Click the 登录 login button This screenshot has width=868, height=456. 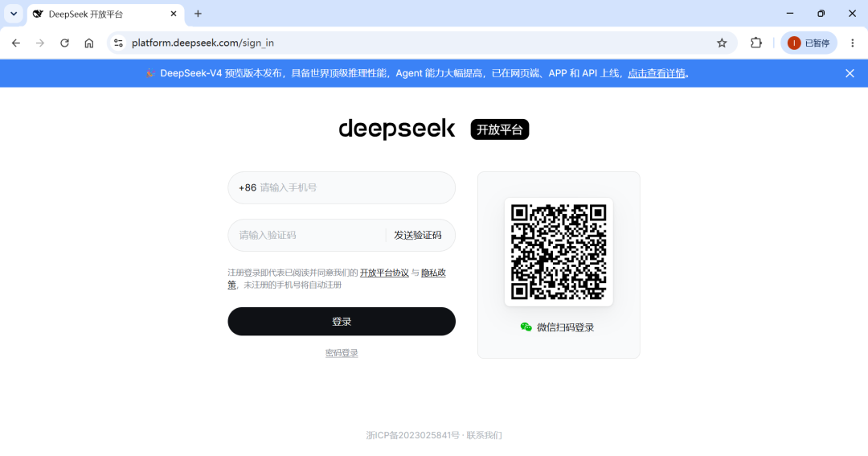[342, 322]
